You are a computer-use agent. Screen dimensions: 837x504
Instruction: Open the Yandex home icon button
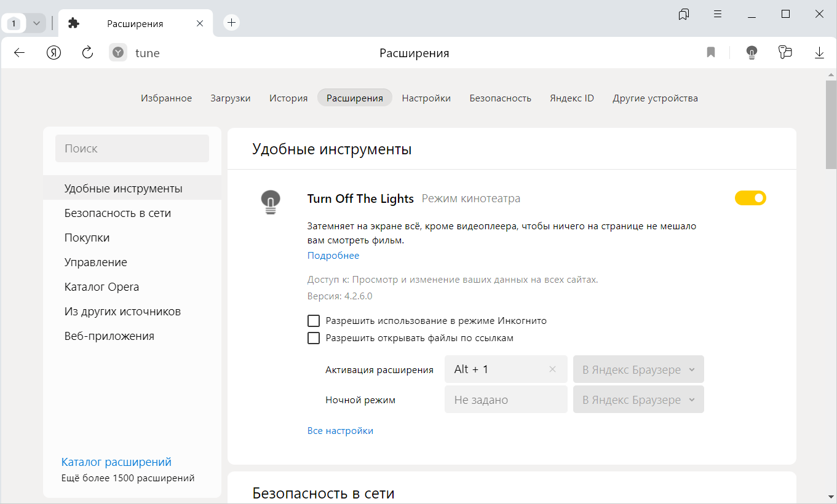click(54, 53)
